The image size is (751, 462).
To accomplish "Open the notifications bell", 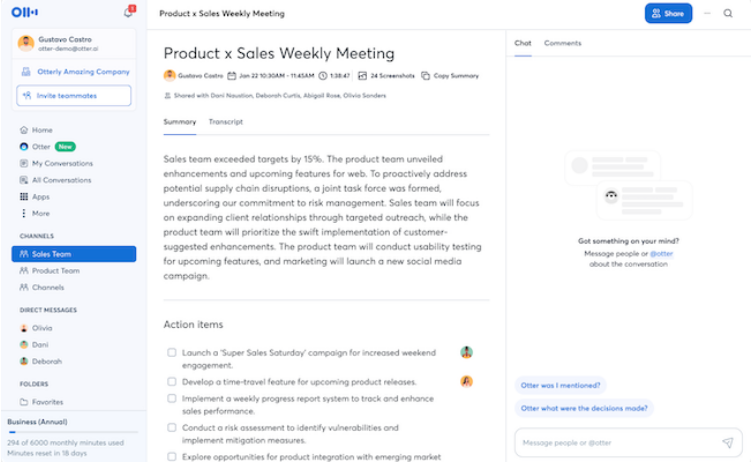I will click(128, 13).
